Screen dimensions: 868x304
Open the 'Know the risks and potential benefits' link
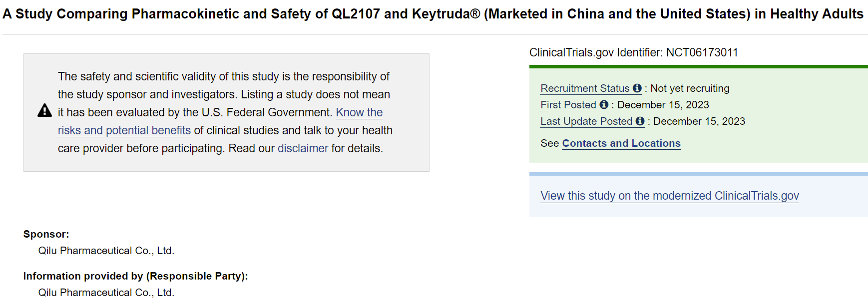click(x=124, y=130)
